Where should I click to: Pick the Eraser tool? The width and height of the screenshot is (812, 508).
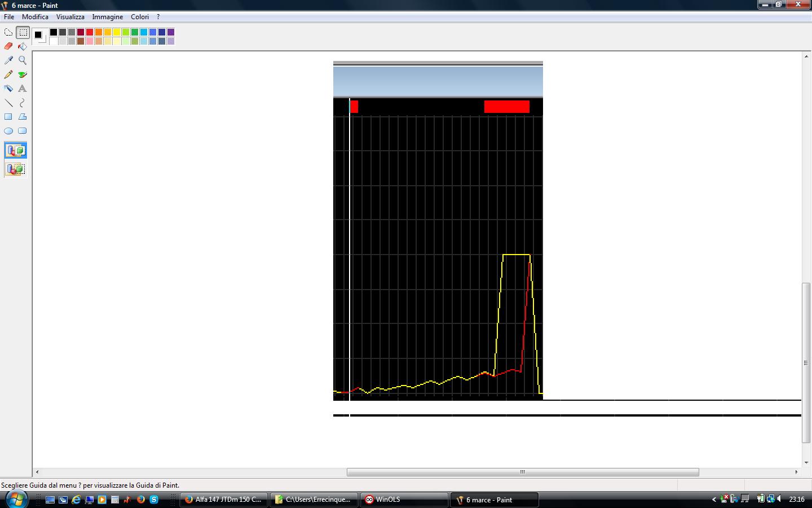pyautogui.click(x=8, y=46)
